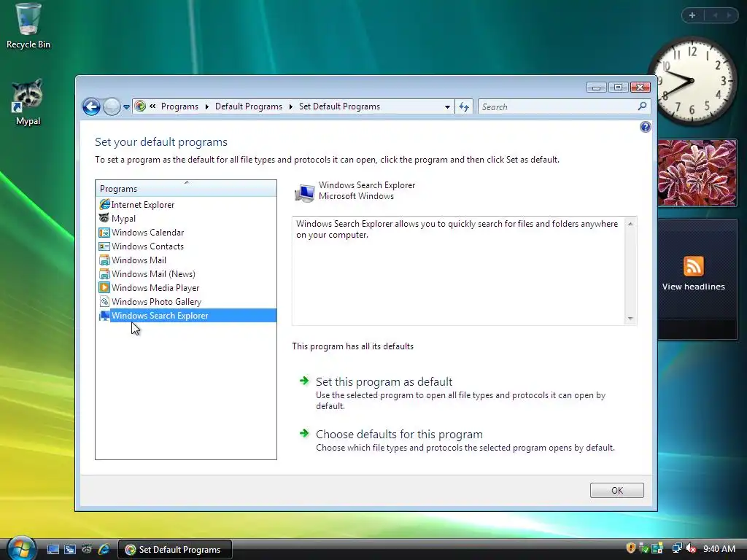The width and height of the screenshot is (747, 560).
Task: Select Mypal in the programs list
Action: coord(186,219)
